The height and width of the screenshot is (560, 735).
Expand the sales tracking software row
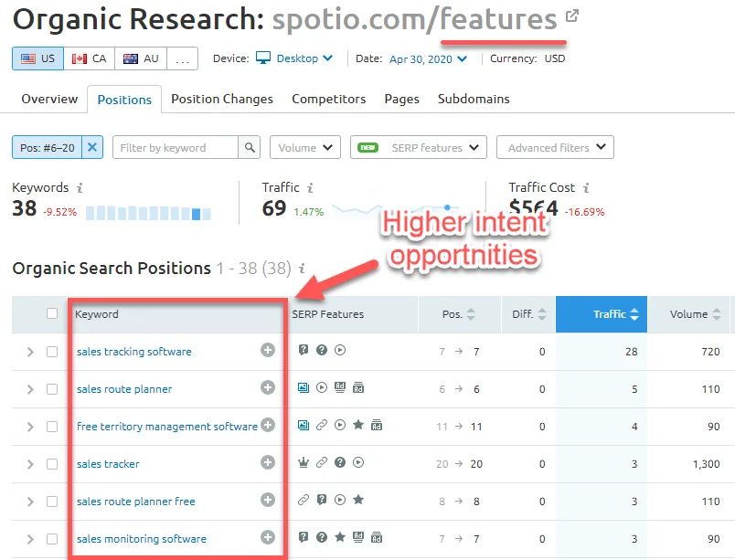[x=30, y=352]
